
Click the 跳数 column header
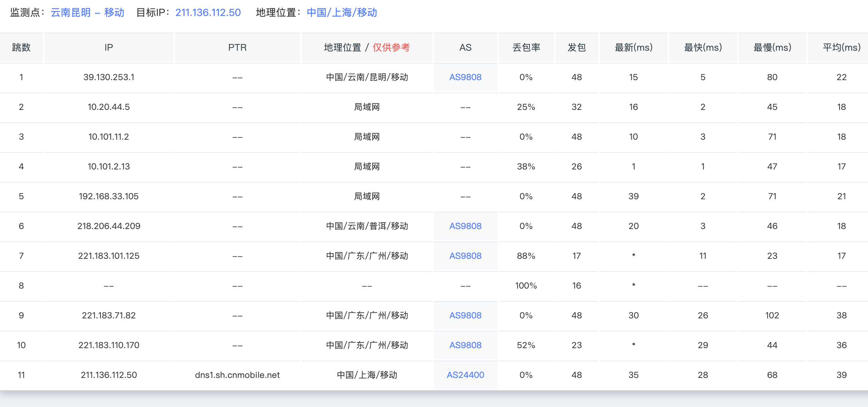22,47
